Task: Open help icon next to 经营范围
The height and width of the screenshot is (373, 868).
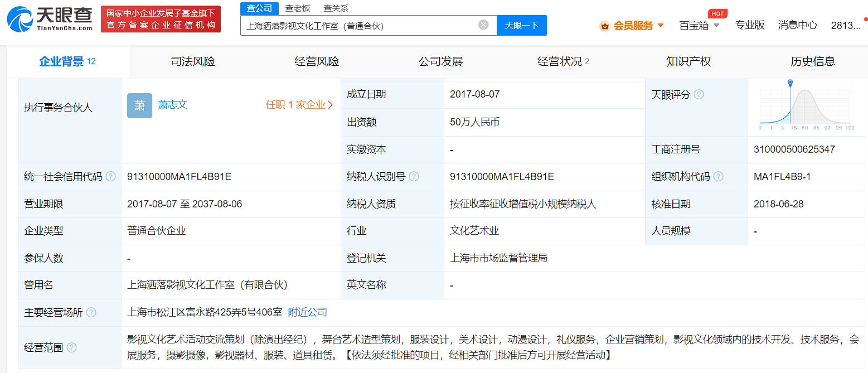Action: (x=71, y=348)
